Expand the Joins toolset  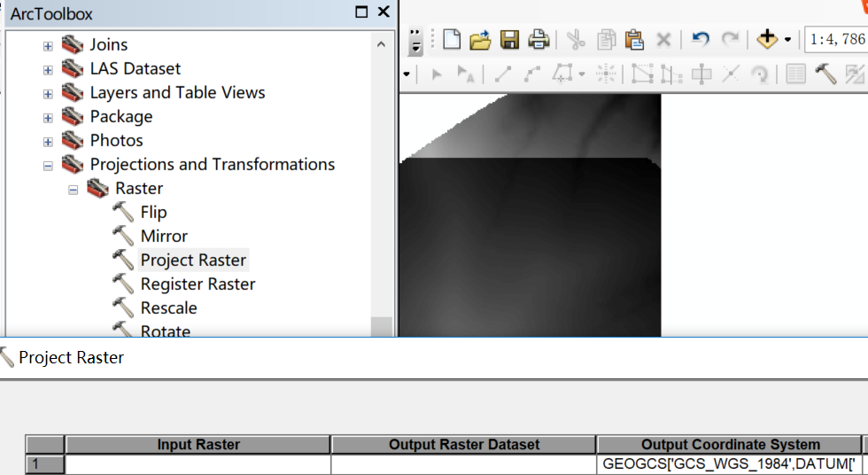point(48,46)
